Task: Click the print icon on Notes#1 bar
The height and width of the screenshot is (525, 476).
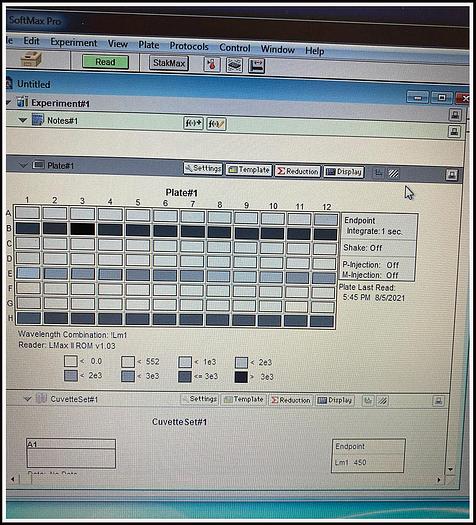Action: 454,132
